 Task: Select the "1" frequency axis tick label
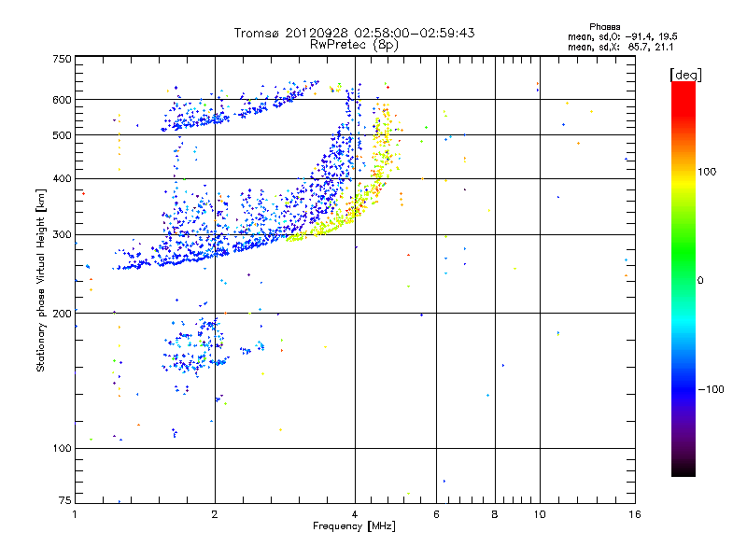pyautogui.click(x=75, y=514)
